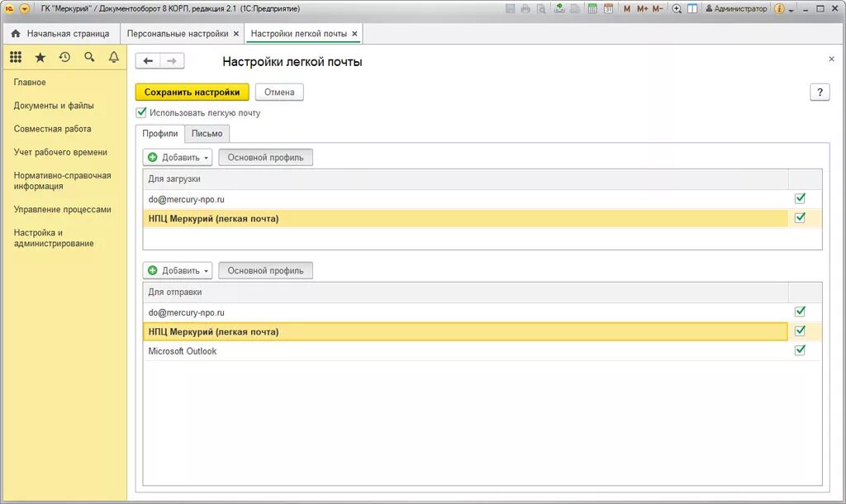Open the calendar icon showing 31

click(x=608, y=8)
